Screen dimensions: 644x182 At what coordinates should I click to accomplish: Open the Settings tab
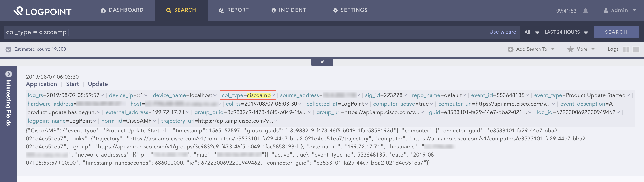pos(350,10)
